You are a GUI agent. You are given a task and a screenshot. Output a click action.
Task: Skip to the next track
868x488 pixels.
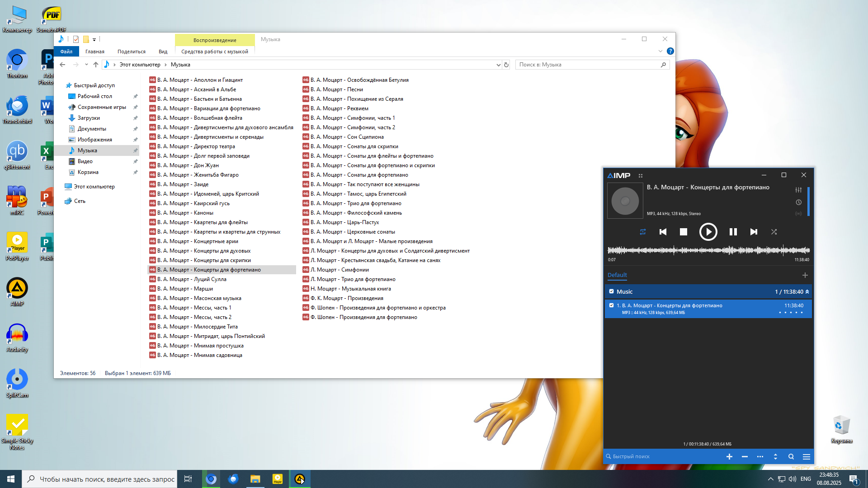[x=754, y=232]
